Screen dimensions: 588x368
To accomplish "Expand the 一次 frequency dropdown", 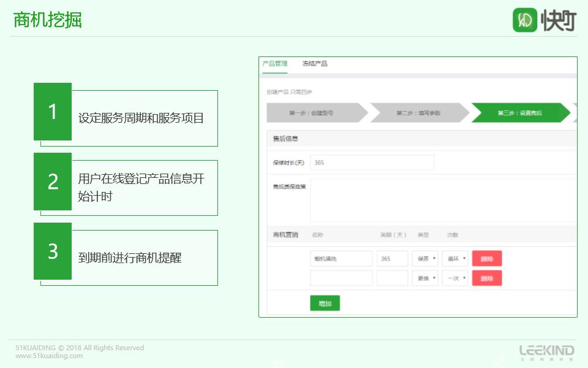I will coord(455,278).
